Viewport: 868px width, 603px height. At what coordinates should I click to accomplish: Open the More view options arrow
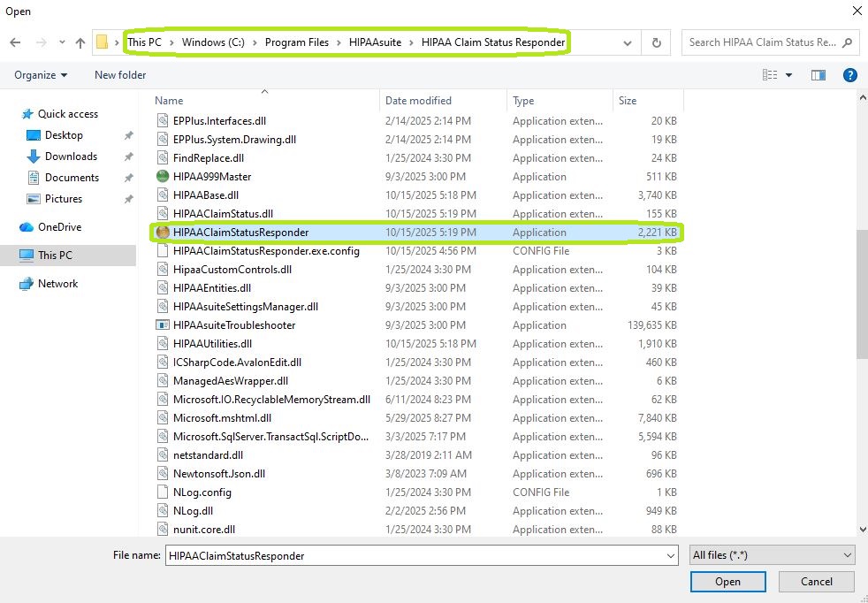click(788, 75)
